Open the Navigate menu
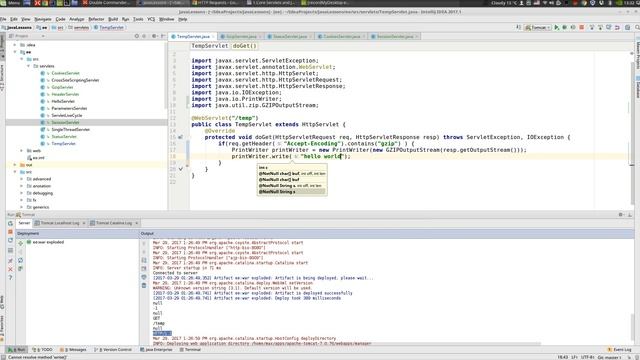The image size is (640, 360). tap(43, 19)
